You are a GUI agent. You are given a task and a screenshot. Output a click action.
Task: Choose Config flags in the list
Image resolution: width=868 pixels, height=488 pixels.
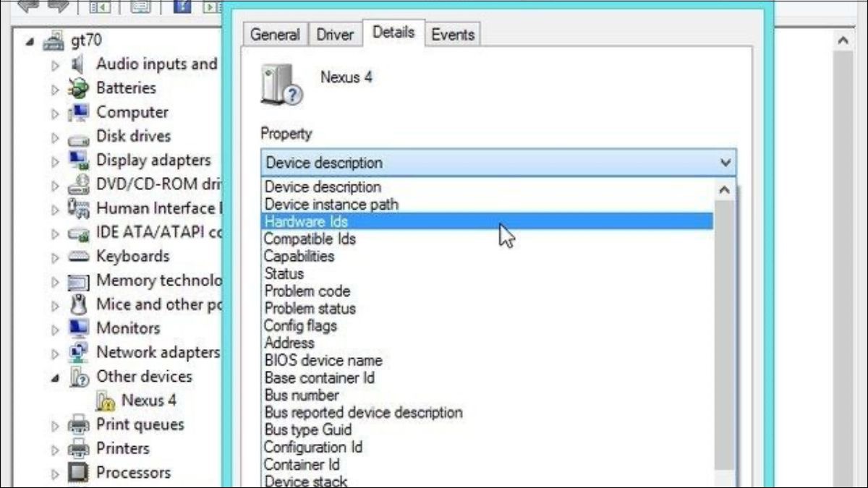click(487, 325)
